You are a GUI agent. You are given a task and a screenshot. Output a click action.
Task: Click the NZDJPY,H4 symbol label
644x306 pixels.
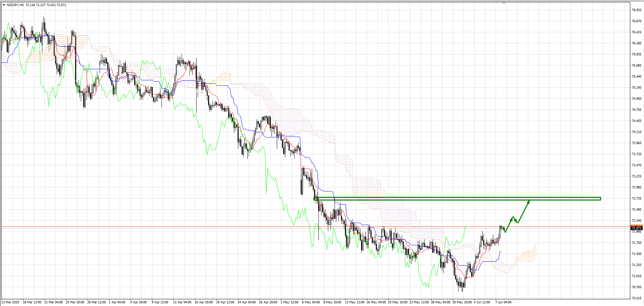click(x=15, y=5)
